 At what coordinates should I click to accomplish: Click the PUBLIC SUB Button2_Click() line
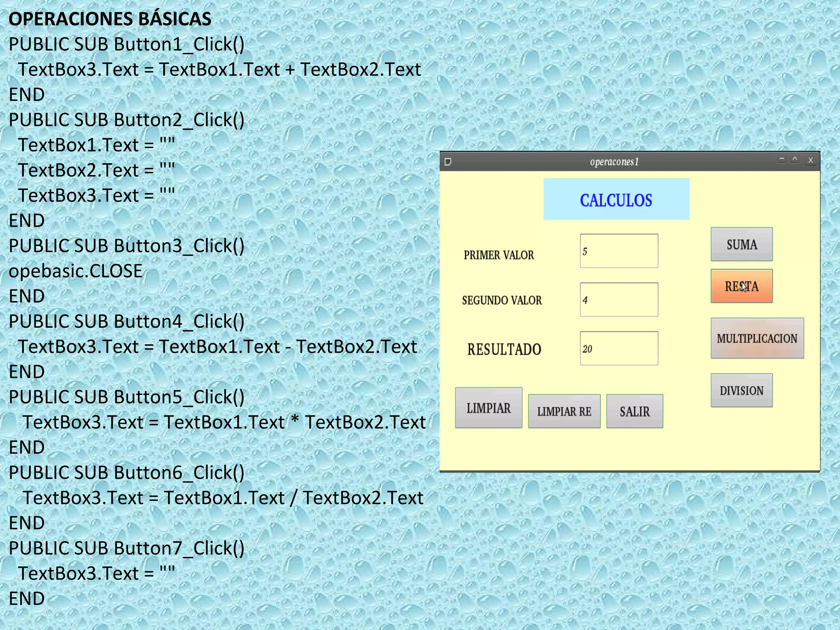pyautogui.click(x=126, y=120)
